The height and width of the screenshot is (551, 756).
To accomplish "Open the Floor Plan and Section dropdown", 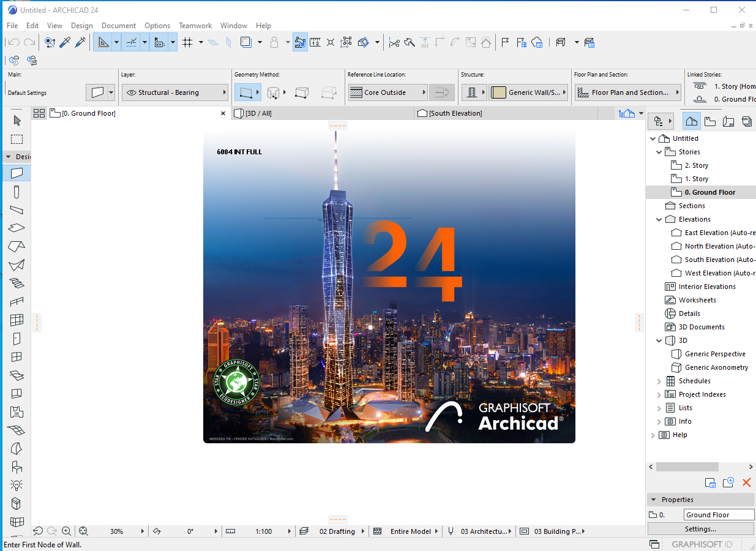I will tap(628, 92).
